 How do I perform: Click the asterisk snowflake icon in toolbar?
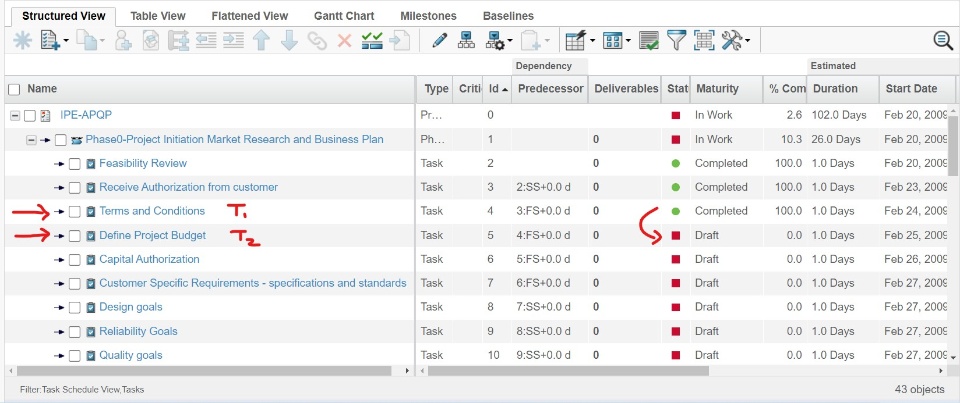[x=22, y=41]
